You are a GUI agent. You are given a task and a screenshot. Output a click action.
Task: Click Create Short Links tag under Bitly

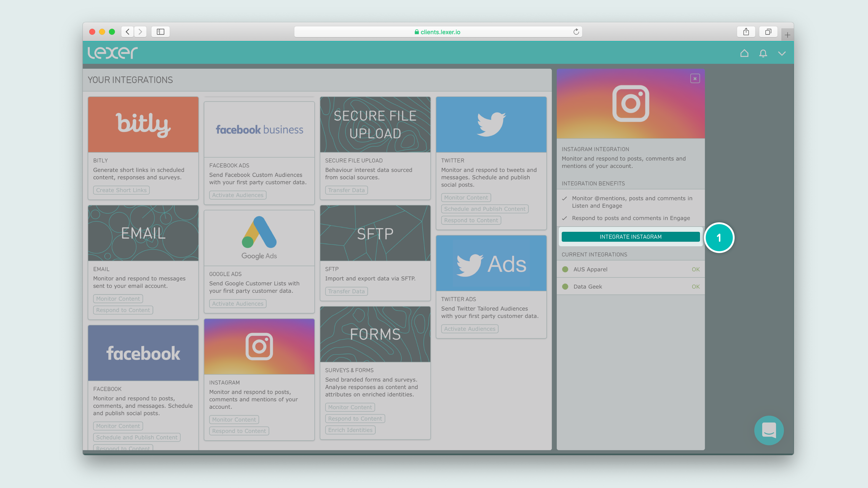pos(121,190)
